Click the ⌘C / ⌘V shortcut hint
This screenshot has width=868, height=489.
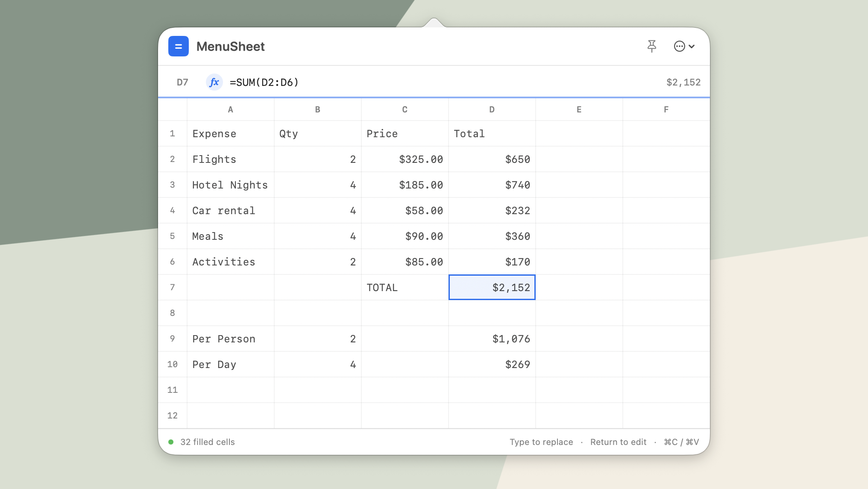(x=681, y=442)
